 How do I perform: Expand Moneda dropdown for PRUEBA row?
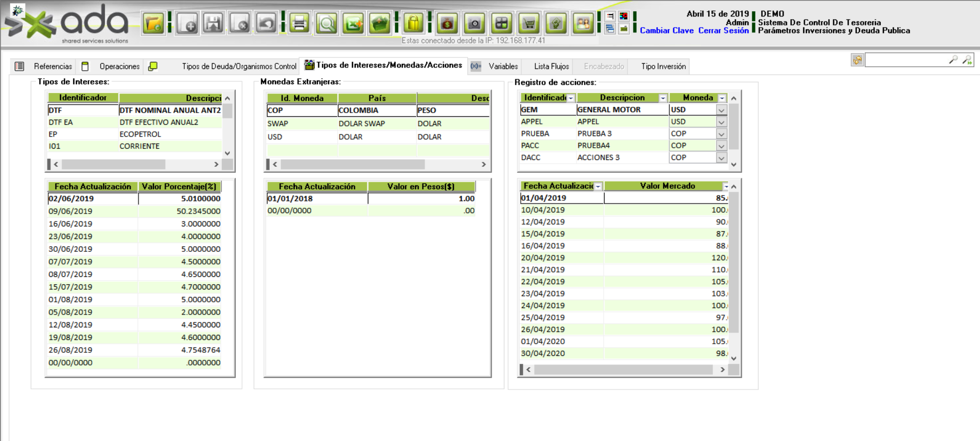coord(721,134)
